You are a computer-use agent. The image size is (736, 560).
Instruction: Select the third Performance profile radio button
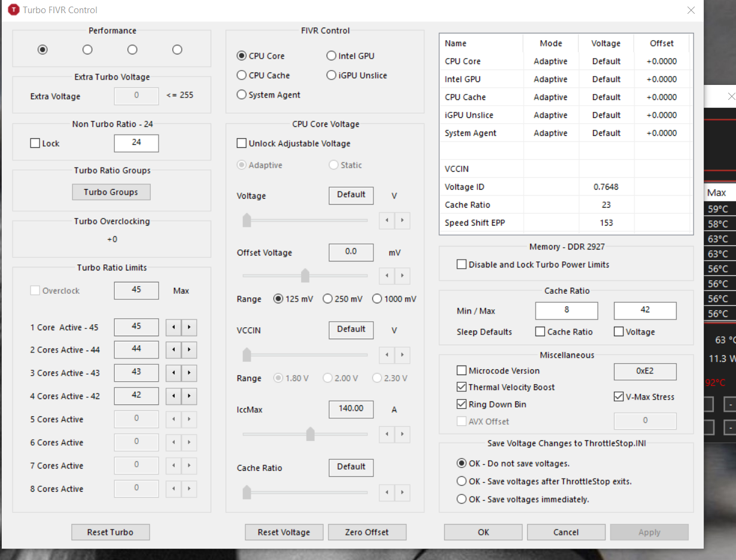[132, 50]
